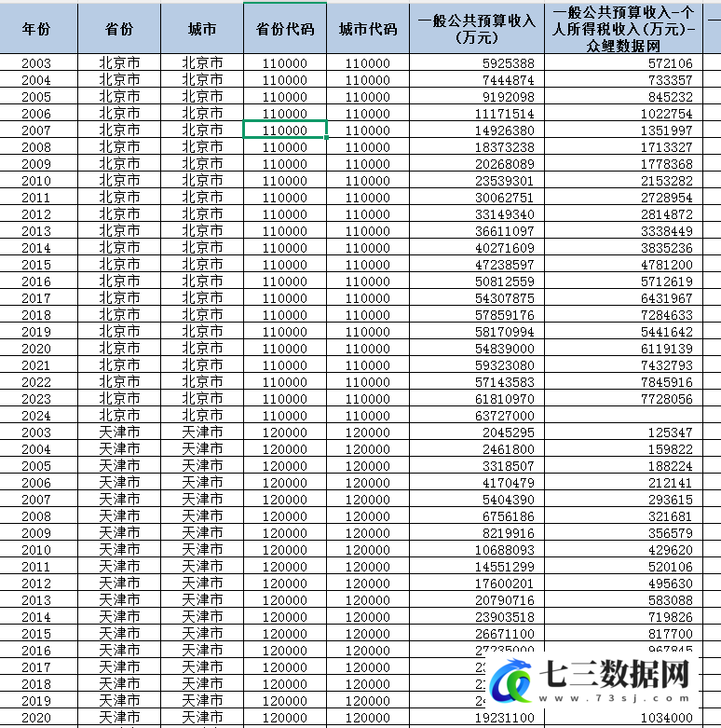
Task: Click budget value 20268089
Action: tap(505, 163)
